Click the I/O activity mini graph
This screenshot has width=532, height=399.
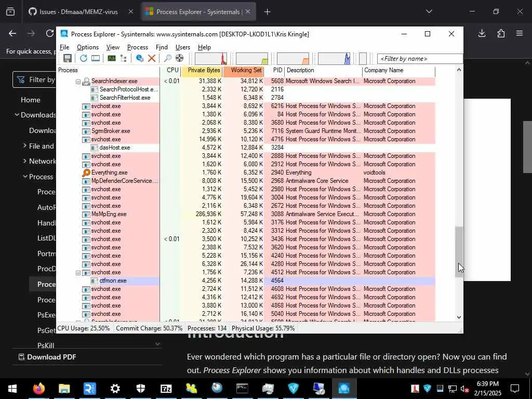coord(334,58)
